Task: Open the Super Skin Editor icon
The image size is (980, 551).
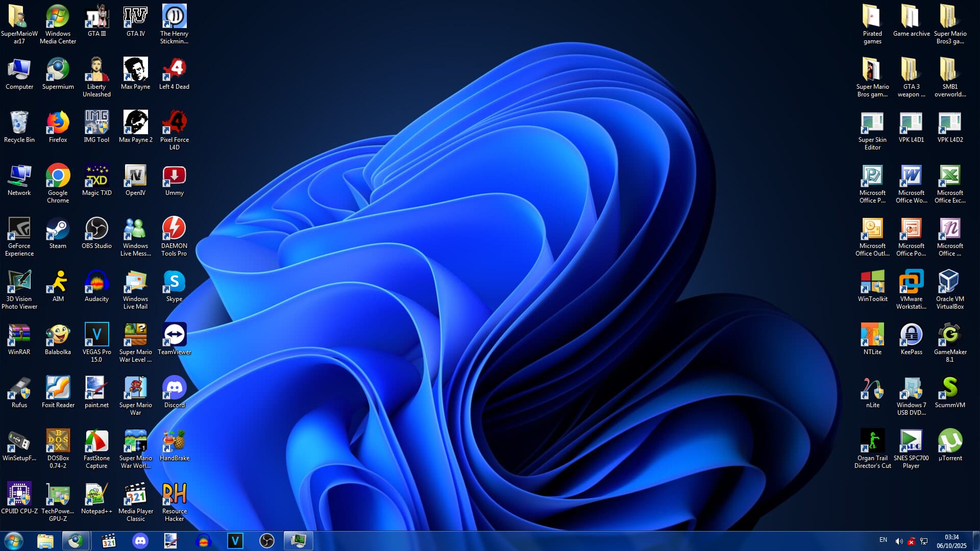Action: coord(872,131)
